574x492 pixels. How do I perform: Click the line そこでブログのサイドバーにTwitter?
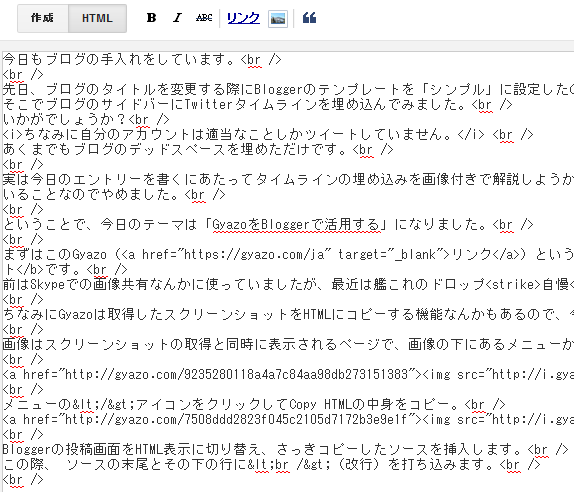click(257, 104)
